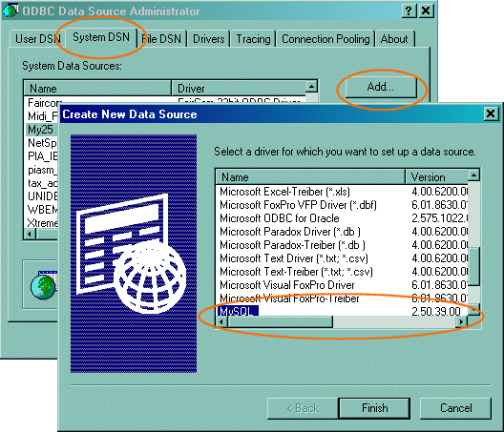Viewport: 504px width, 432px height.
Task: Click the driver list scroll right arrow
Action: [462, 321]
